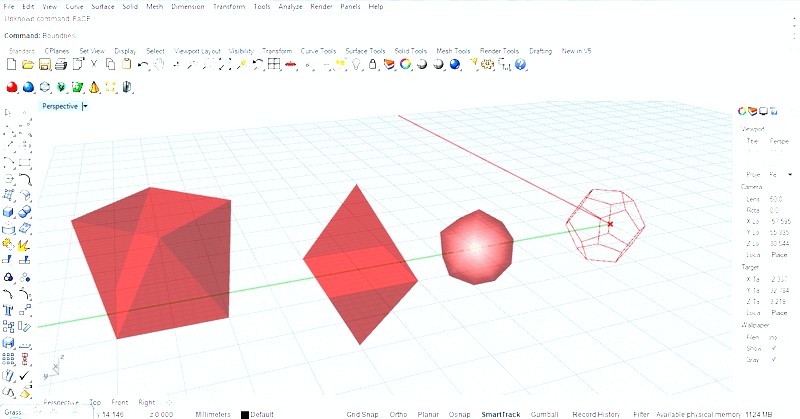Click the four-viewport layout grid icon
Image resolution: width=800 pixels, height=419 pixels.
[274, 64]
